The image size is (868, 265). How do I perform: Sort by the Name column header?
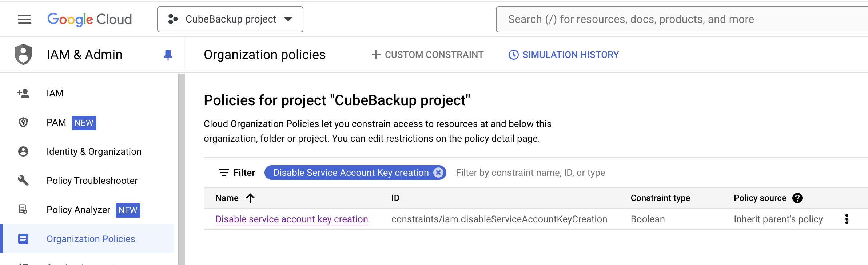(x=227, y=198)
